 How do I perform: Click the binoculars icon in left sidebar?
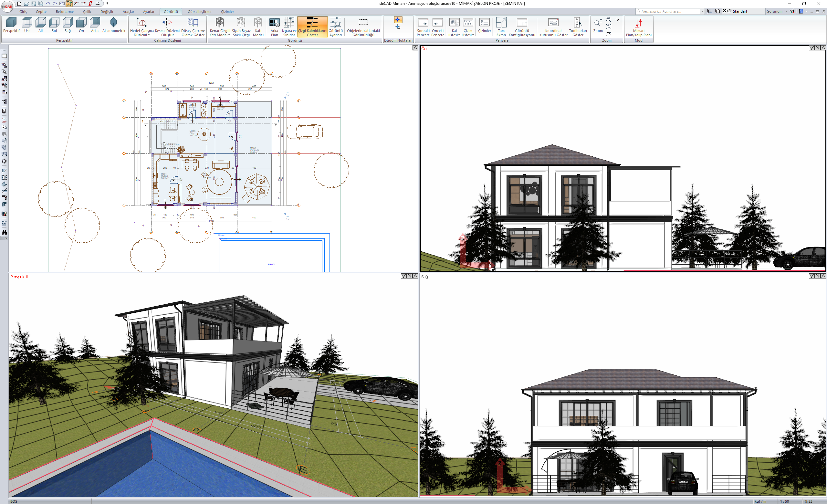(5, 232)
